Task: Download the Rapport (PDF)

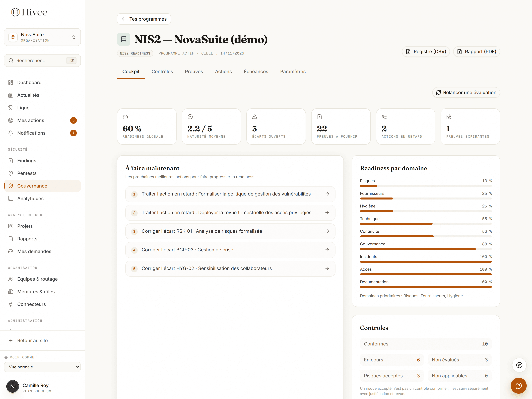Action: (476, 52)
